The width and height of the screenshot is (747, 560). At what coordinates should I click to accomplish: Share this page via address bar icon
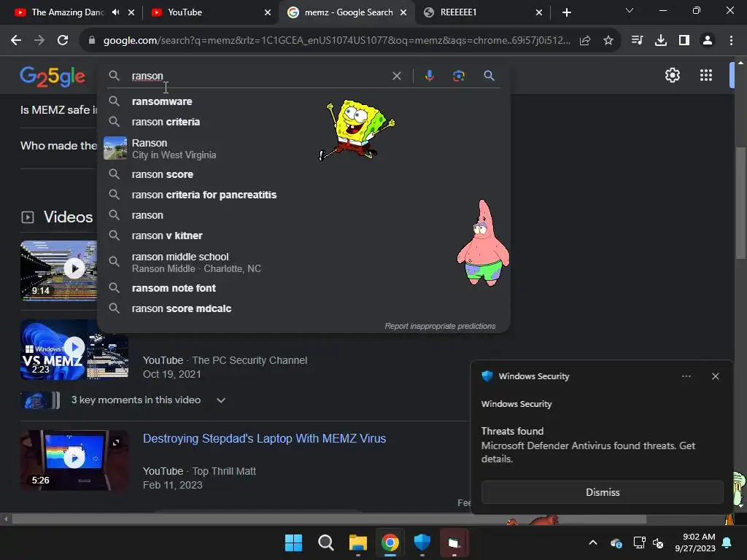tap(585, 41)
